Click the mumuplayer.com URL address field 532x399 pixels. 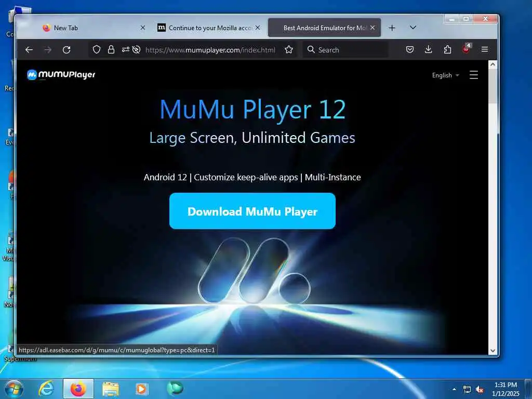pos(210,50)
